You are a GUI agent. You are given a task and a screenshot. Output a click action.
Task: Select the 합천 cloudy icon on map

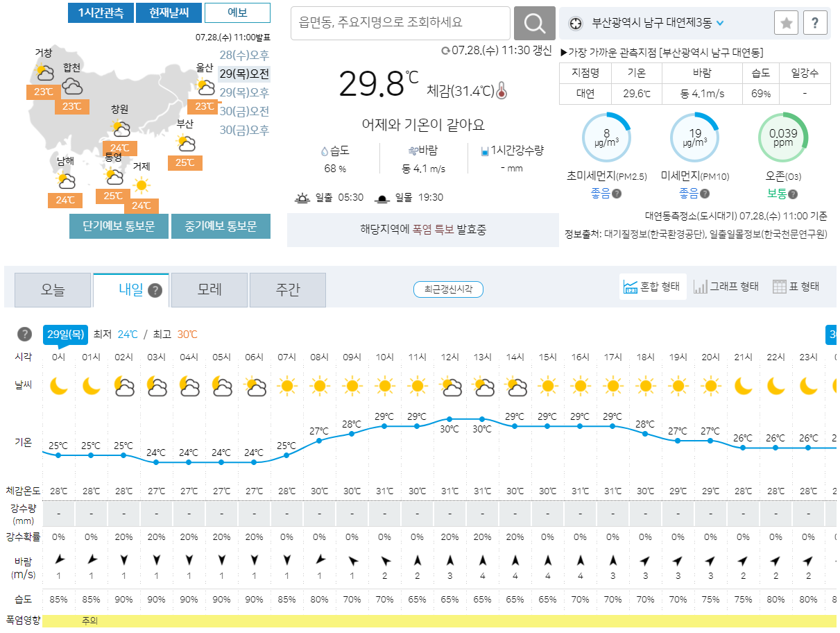pyautogui.click(x=72, y=86)
